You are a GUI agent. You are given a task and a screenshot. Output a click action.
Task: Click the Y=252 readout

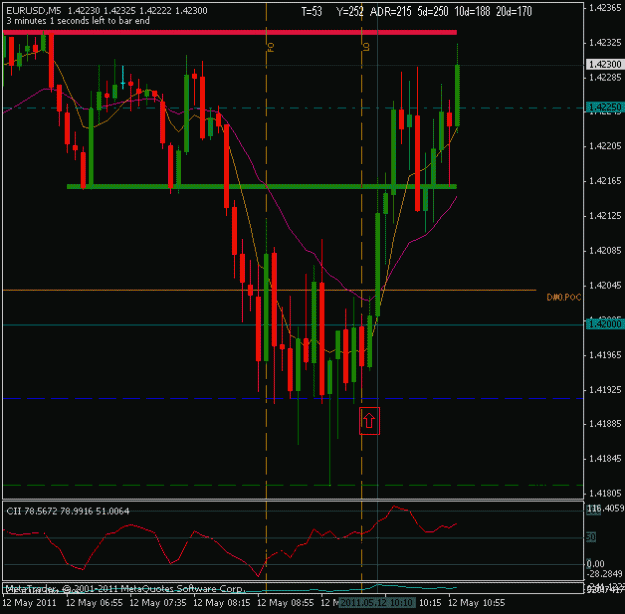[x=350, y=12]
